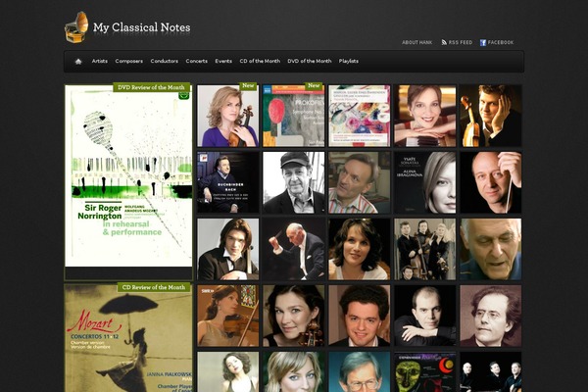The image size is (588, 392).
Task: Open CD of the Month menu
Action: [260, 61]
